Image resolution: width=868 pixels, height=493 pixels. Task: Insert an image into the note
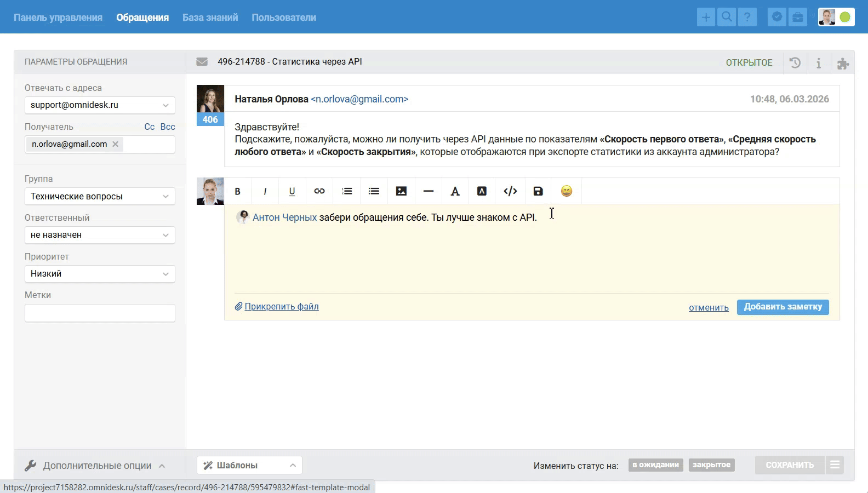tap(401, 191)
